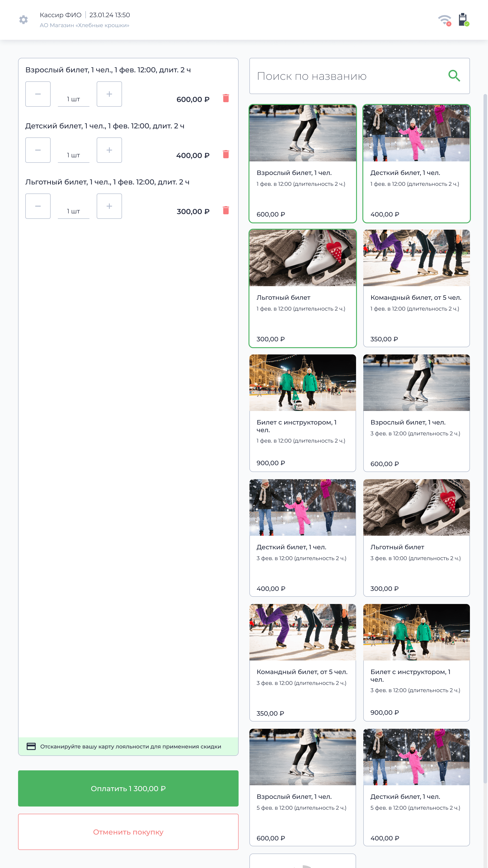Decrease quantity of Взрослый билет
This screenshot has height=868, width=488.
(x=38, y=94)
